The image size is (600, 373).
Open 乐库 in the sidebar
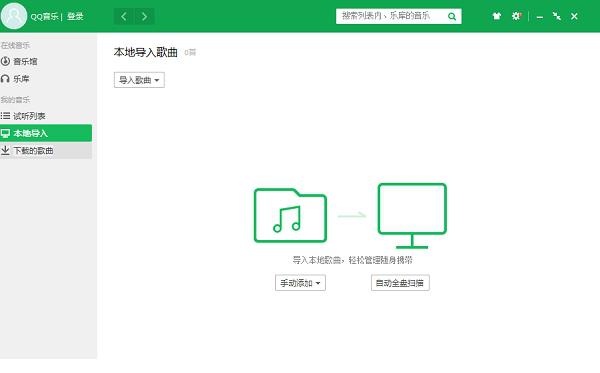tap(46, 79)
